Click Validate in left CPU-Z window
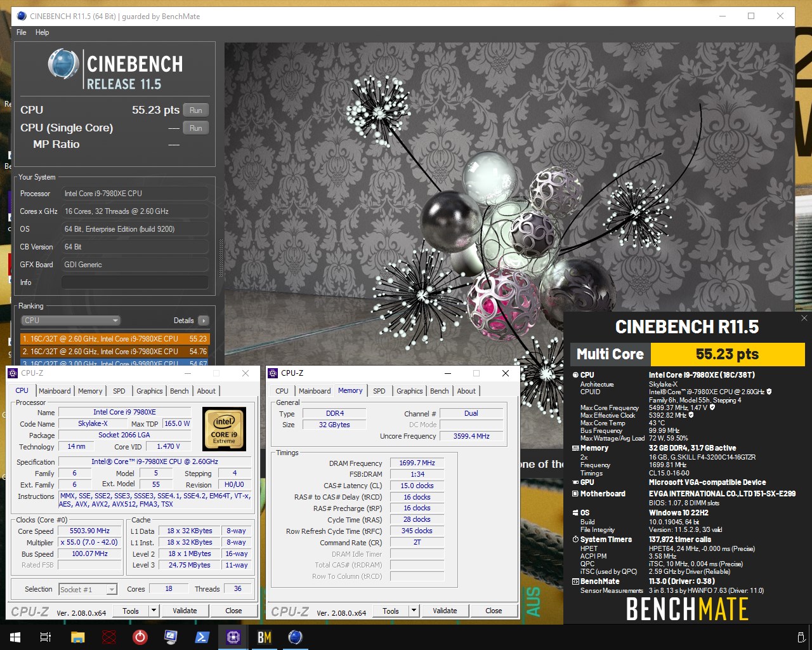The width and height of the screenshot is (812, 650). pyautogui.click(x=185, y=611)
